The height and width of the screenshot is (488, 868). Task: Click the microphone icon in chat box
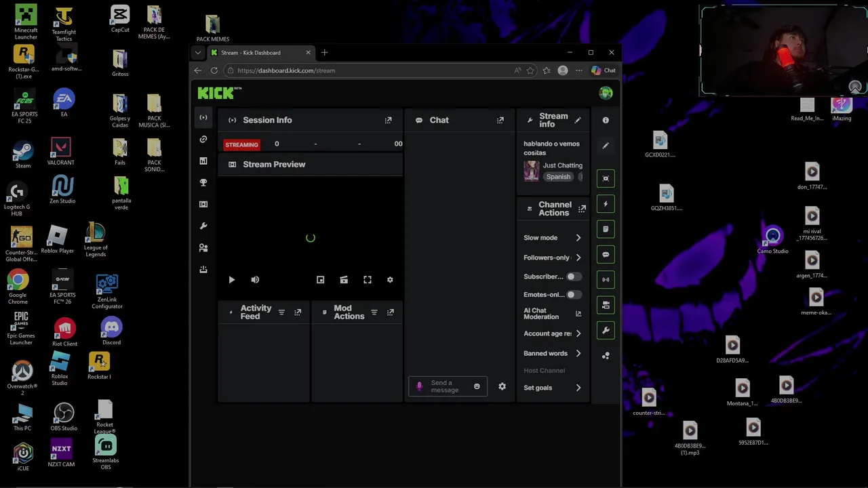click(x=419, y=386)
